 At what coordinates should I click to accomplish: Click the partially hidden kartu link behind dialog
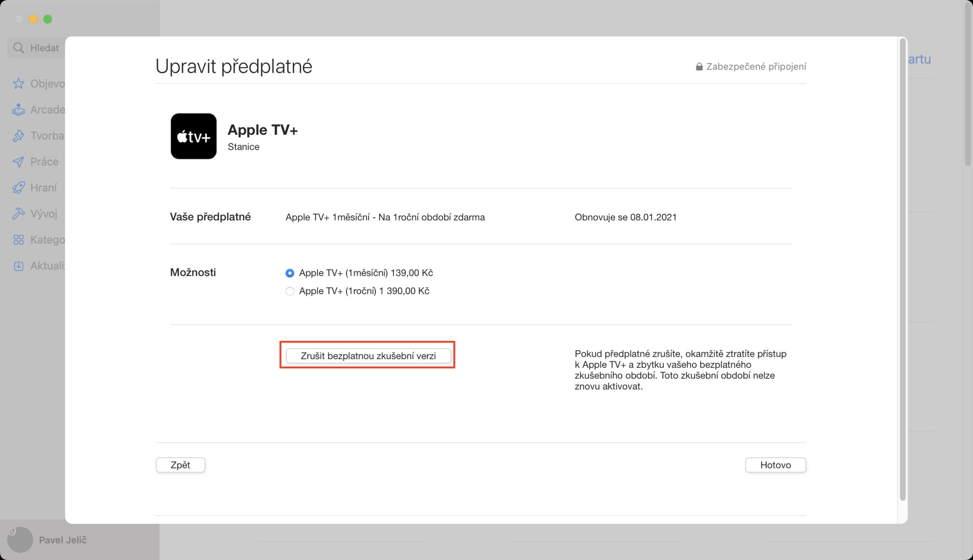pos(919,59)
